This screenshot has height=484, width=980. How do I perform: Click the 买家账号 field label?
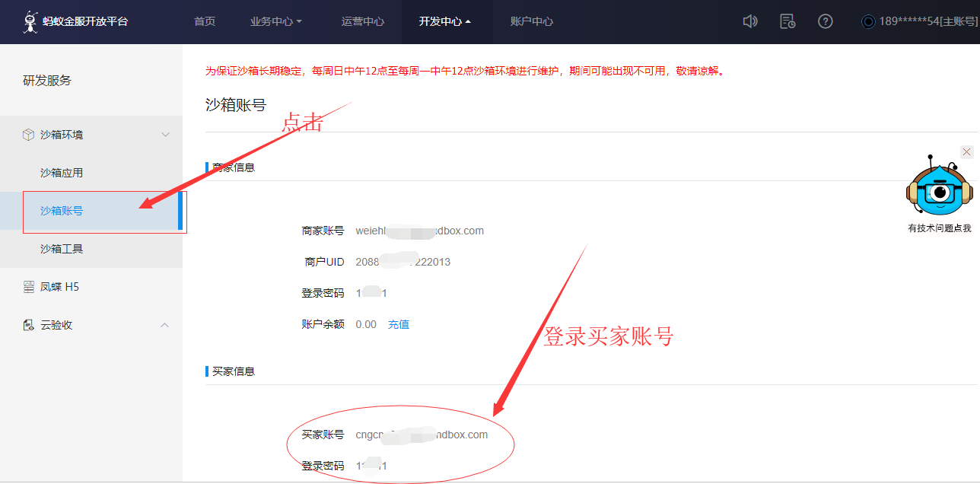pyautogui.click(x=323, y=435)
